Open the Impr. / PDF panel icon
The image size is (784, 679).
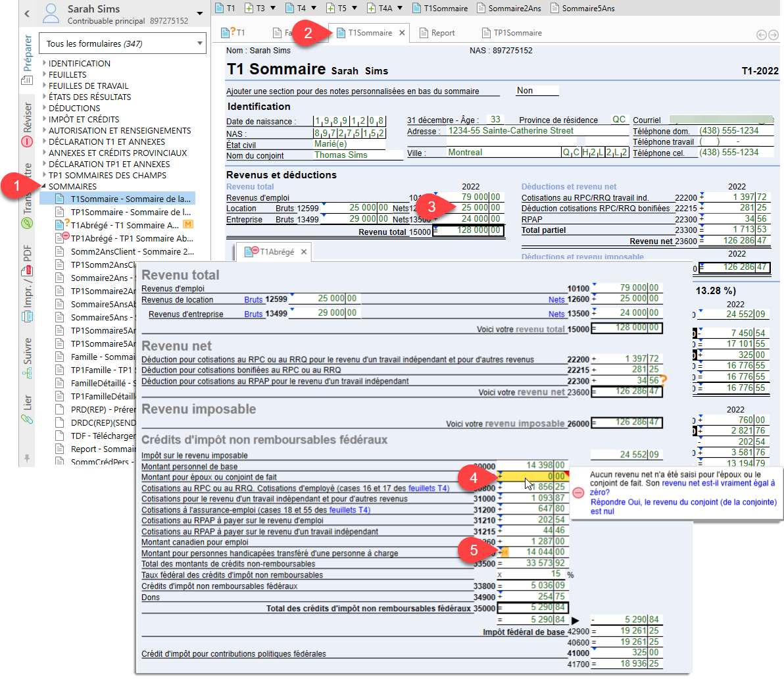point(27,271)
